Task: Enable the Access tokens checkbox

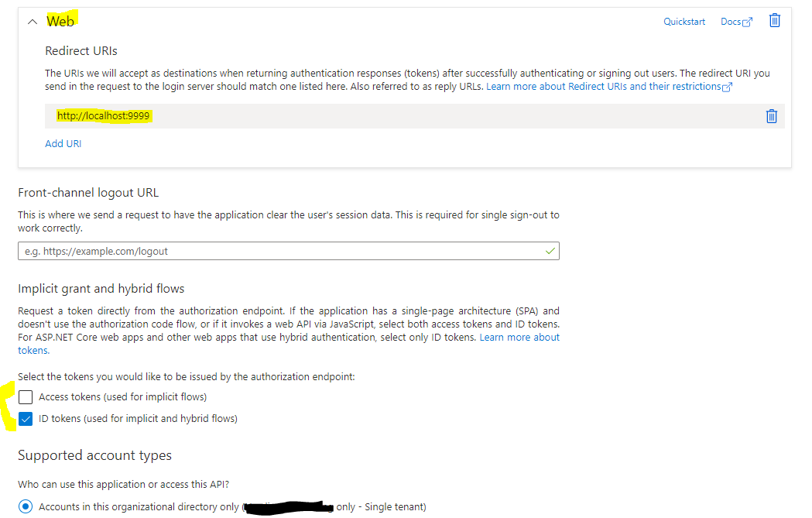Action: (26, 397)
